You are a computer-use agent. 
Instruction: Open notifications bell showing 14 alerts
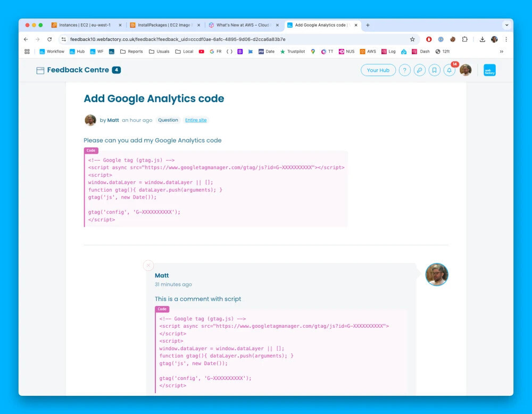click(x=448, y=70)
